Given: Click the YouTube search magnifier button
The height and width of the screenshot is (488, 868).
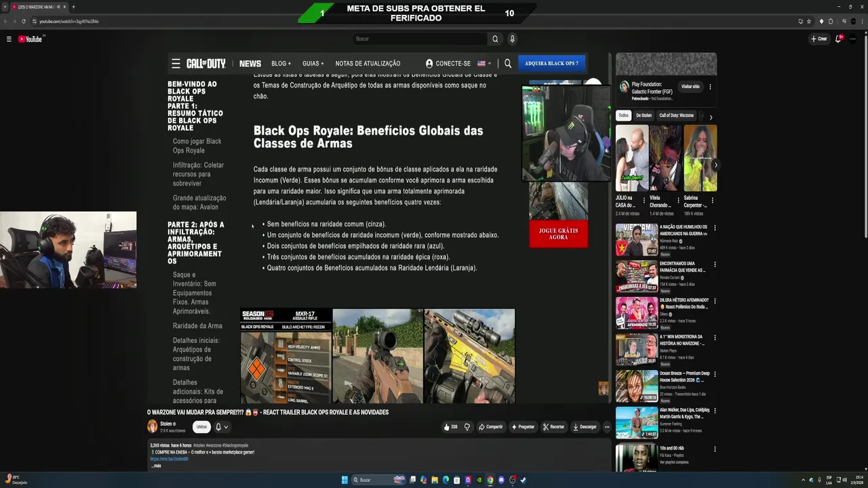Looking at the screenshot, I should (495, 39).
